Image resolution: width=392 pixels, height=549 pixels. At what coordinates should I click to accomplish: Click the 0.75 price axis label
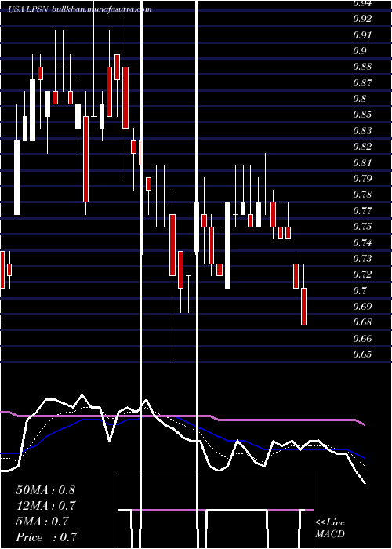click(362, 227)
